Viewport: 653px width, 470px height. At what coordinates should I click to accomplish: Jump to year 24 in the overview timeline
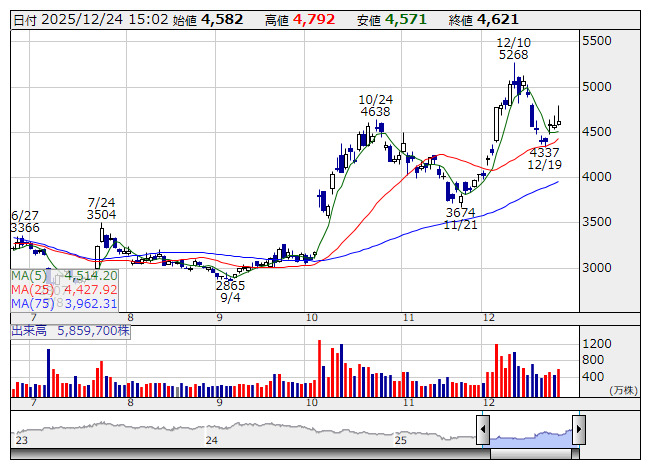pos(211,440)
